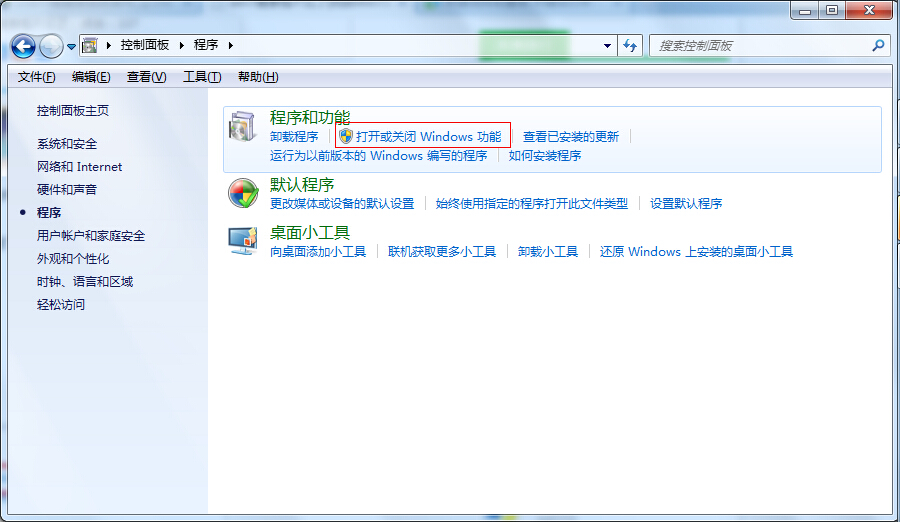The image size is (900, 522).
Task: Click the 桌面小工具 monitor icon
Action: tap(243, 241)
